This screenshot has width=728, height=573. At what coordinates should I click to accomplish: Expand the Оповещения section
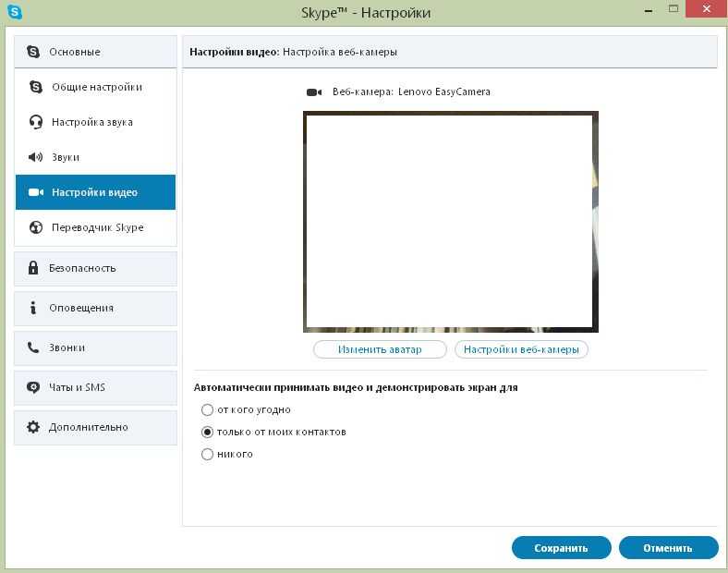coord(96,309)
